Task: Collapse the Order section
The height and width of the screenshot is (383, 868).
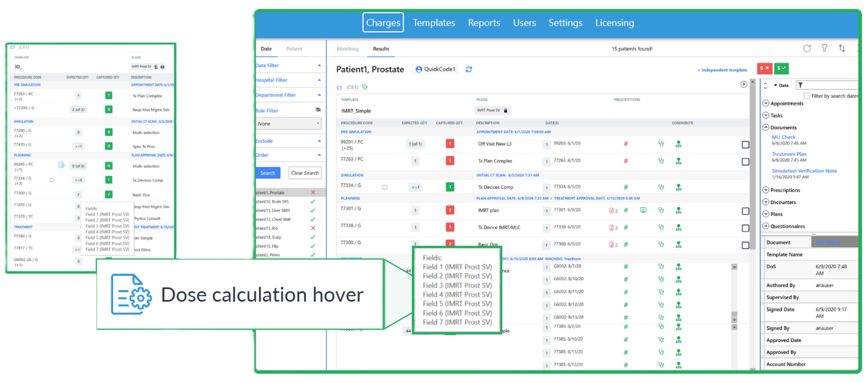Action: click(x=319, y=155)
